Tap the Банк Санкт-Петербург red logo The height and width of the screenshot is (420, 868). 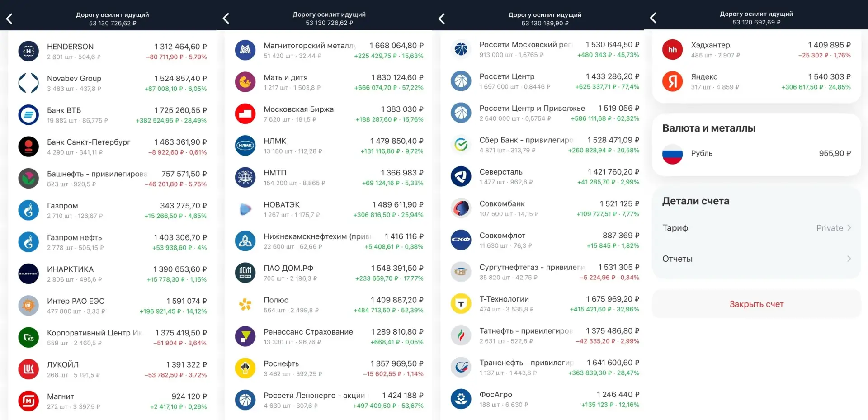coord(28,146)
